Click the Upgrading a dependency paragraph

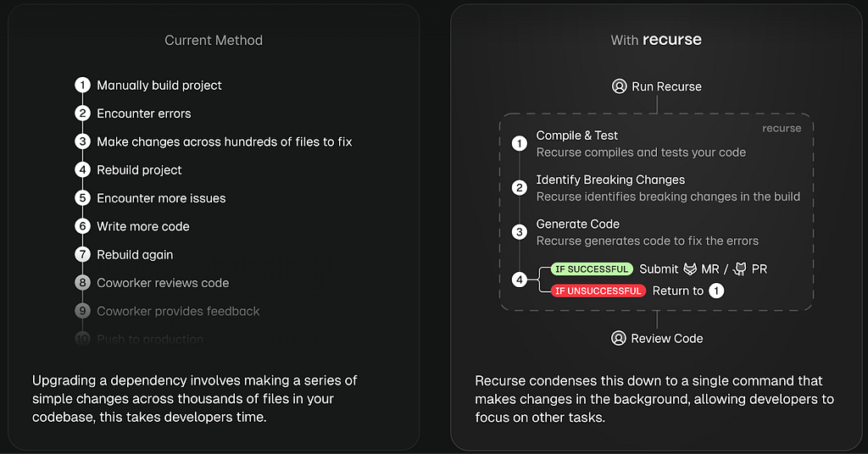click(x=195, y=399)
